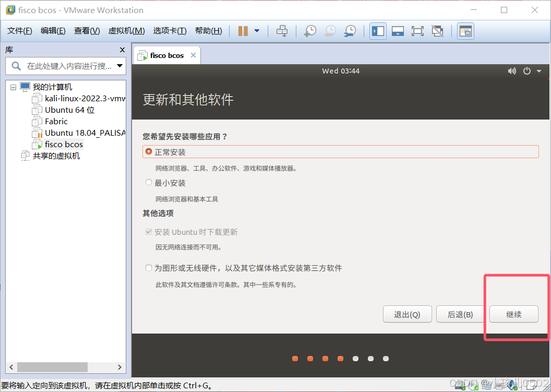
Task: Enter full screen mode icon
Action: (x=417, y=31)
